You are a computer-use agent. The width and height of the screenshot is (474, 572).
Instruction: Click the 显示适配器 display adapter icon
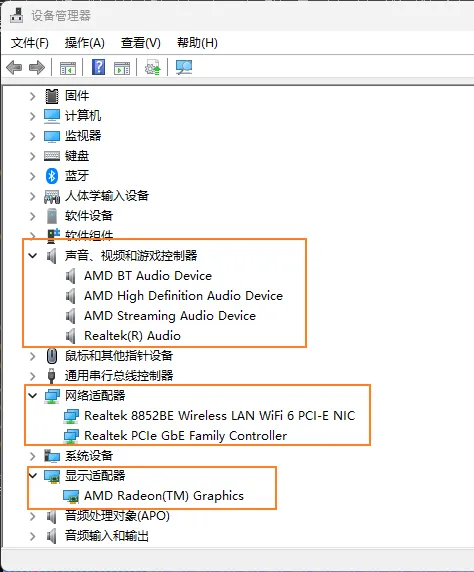pyautogui.click(x=52, y=476)
